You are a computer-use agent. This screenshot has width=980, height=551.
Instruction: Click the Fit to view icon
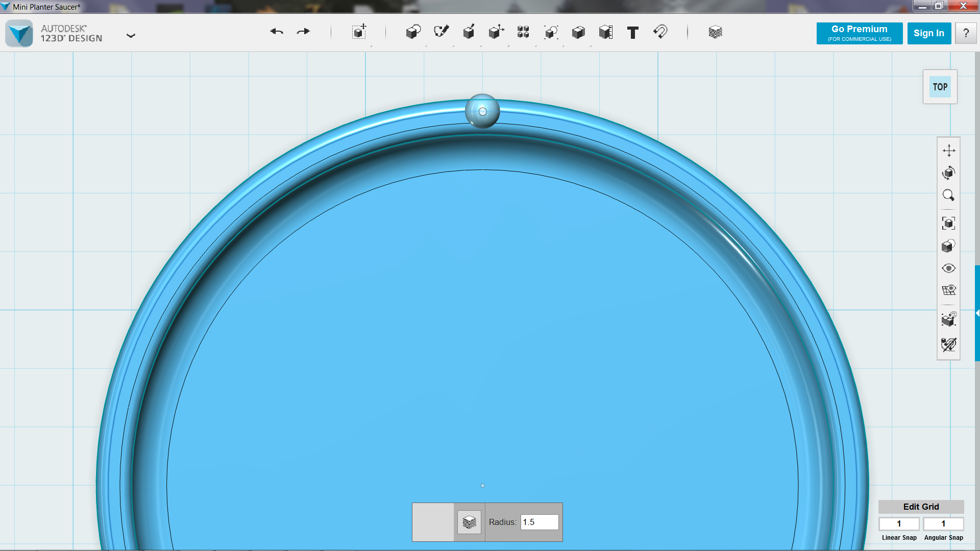coord(948,223)
